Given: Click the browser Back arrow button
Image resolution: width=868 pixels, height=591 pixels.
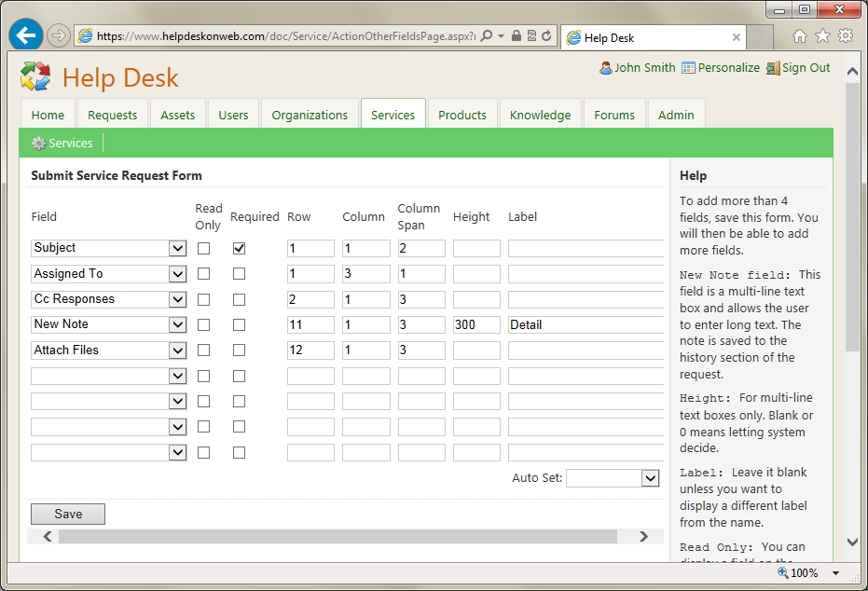Looking at the screenshot, I should tap(26, 35).
